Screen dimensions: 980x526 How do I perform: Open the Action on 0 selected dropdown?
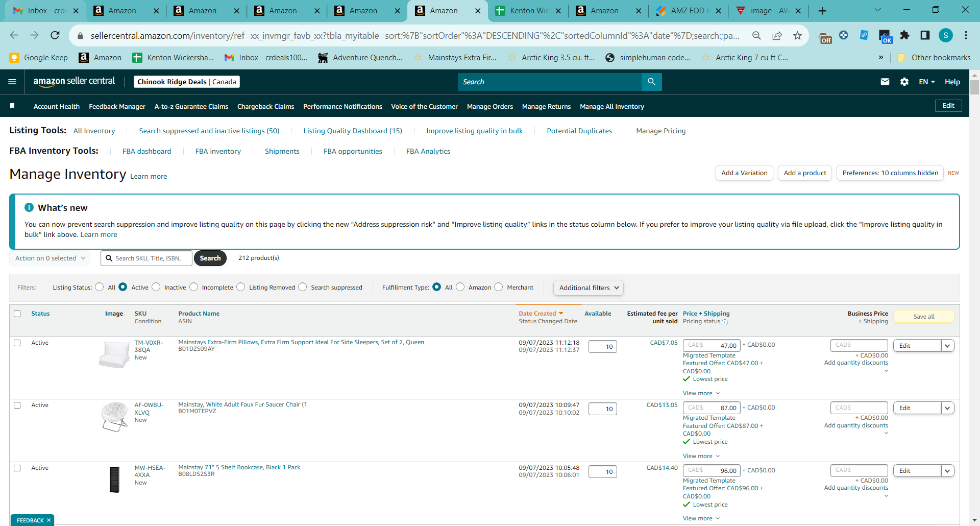(50, 258)
